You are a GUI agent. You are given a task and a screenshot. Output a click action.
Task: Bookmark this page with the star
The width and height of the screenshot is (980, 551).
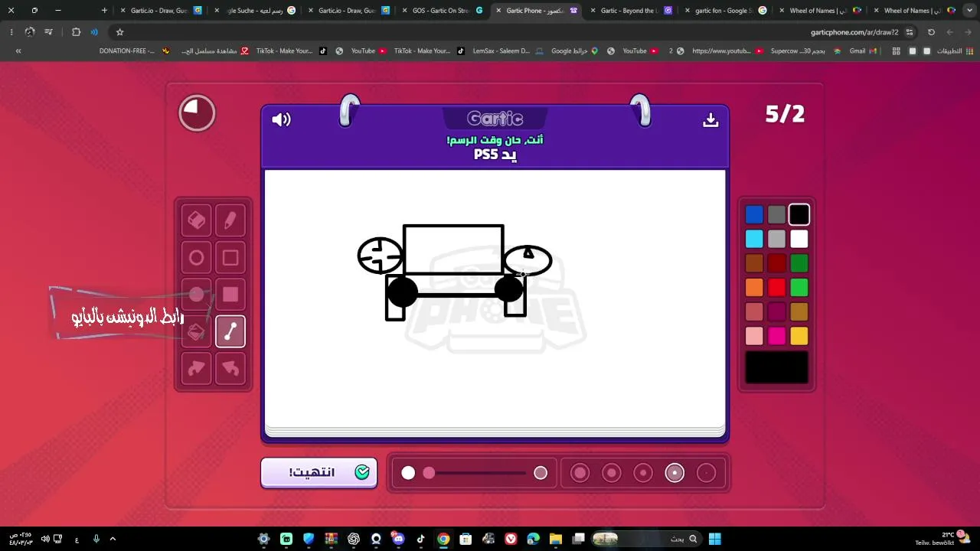(x=119, y=32)
